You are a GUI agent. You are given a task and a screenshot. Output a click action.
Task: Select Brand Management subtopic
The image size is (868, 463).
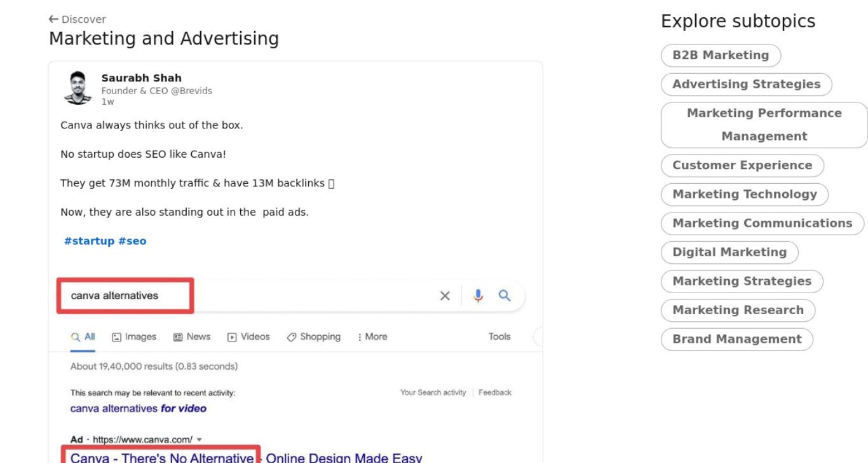coord(737,339)
